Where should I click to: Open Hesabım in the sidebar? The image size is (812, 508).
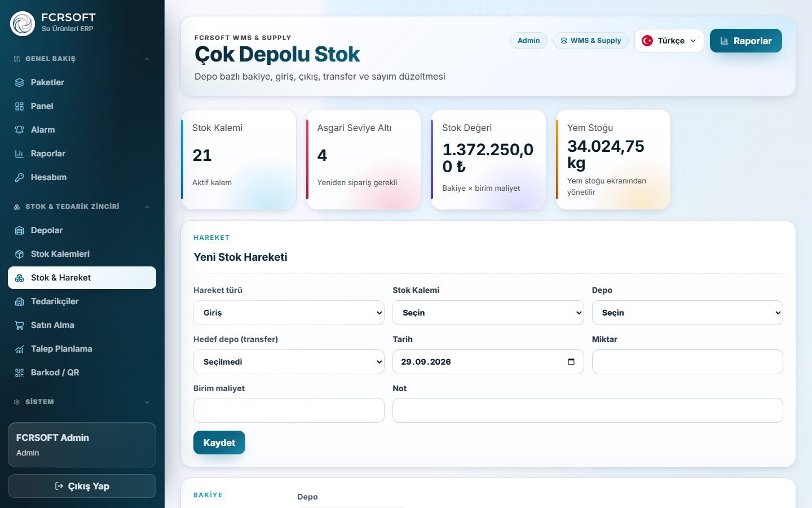pyautogui.click(x=82, y=177)
